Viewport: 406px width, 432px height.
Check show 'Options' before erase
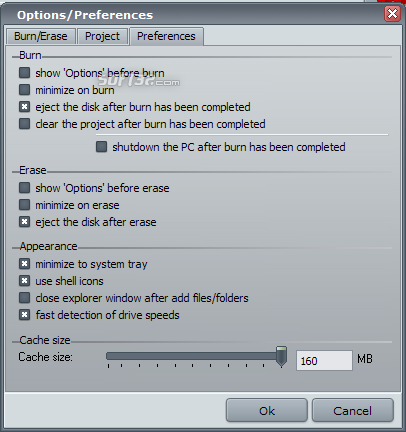pyautogui.click(x=24, y=188)
